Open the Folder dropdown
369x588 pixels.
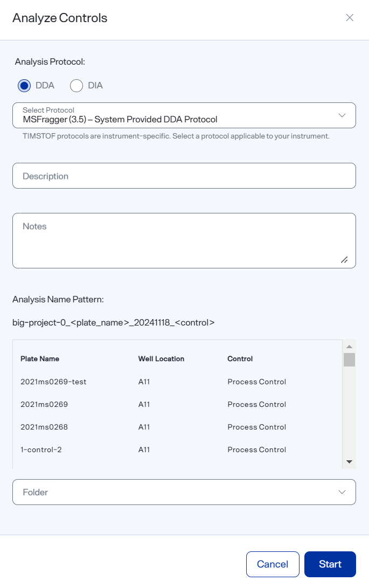184,492
